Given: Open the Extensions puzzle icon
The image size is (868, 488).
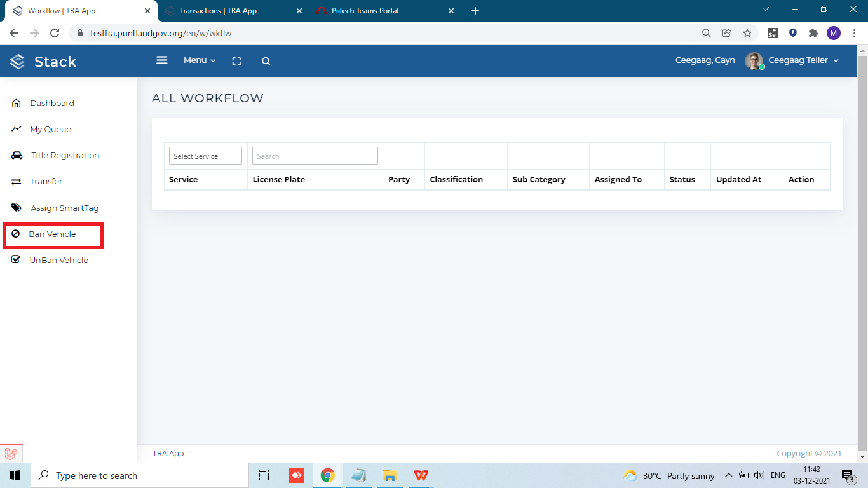Looking at the screenshot, I should (x=813, y=33).
